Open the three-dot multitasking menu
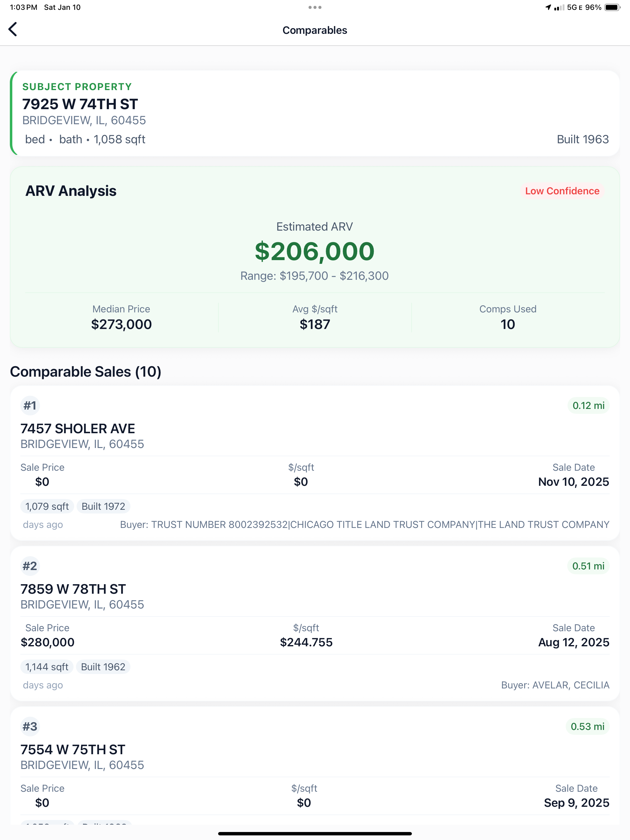630x840 pixels. click(315, 7)
